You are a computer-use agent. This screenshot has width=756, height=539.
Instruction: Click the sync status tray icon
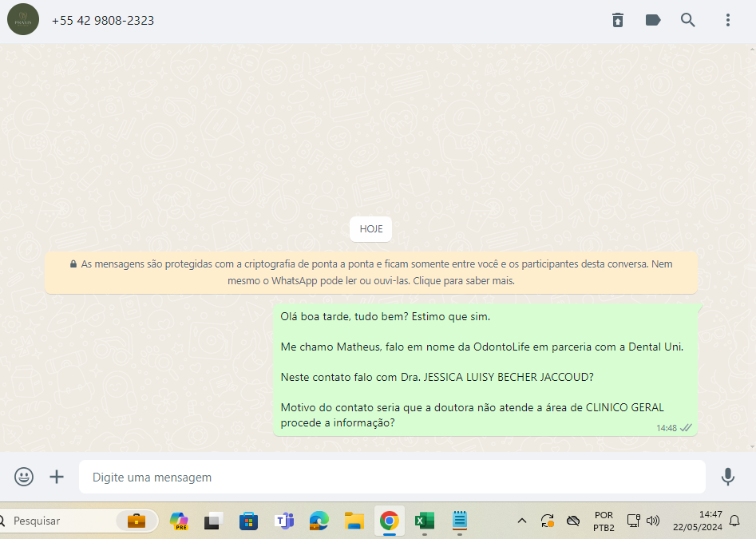(x=547, y=521)
